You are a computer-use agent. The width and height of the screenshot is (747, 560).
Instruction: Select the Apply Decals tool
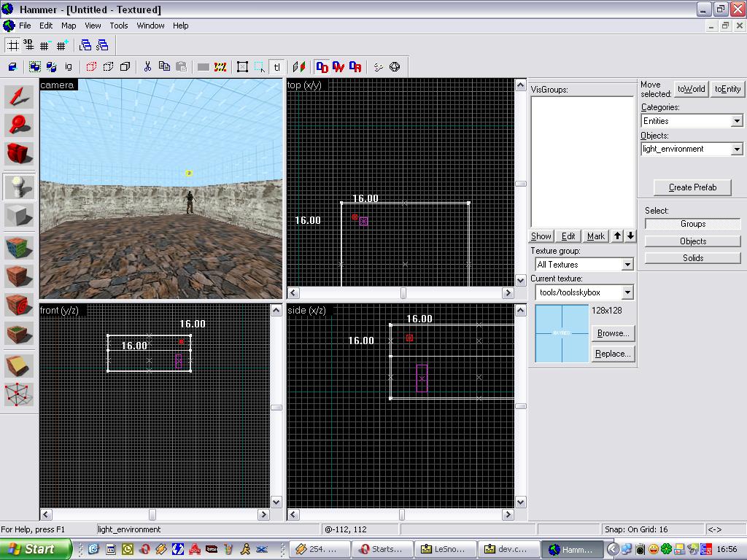tap(19, 305)
